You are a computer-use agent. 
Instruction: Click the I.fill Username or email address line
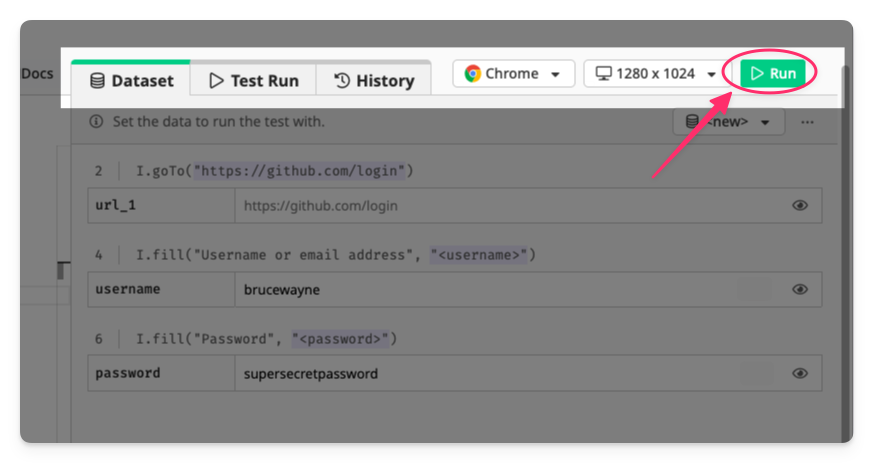[336, 255]
